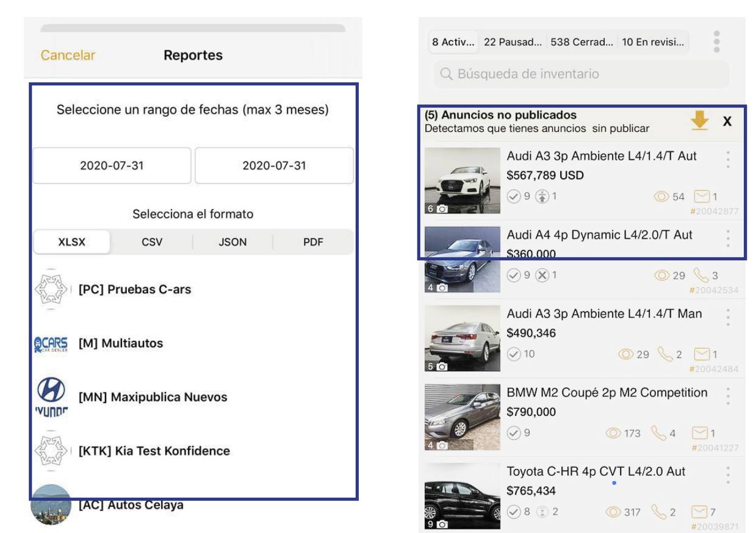Tap the $567,789 USD price

(545, 176)
